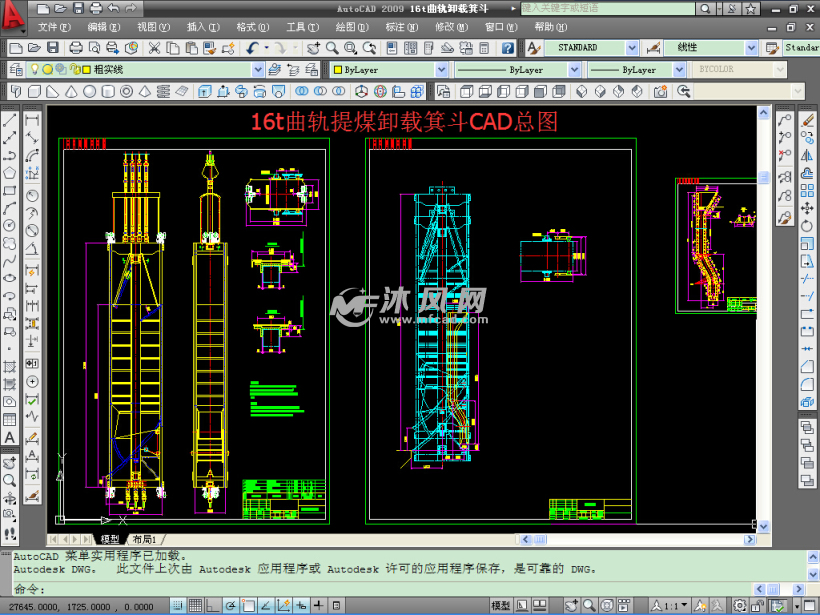Click the Print/Plot icon in toolbar
The height and width of the screenshot is (615, 820).
tap(77, 47)
